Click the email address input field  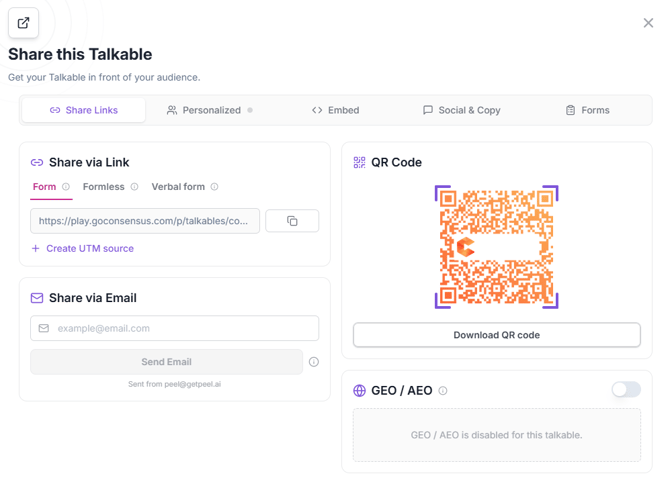click(174, 328)
